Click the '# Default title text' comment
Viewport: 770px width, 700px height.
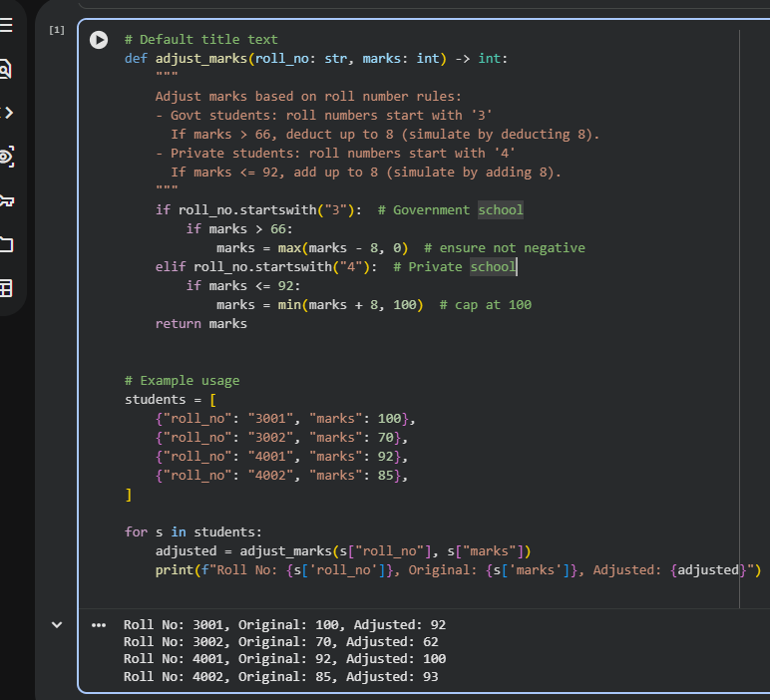(201, 39)
